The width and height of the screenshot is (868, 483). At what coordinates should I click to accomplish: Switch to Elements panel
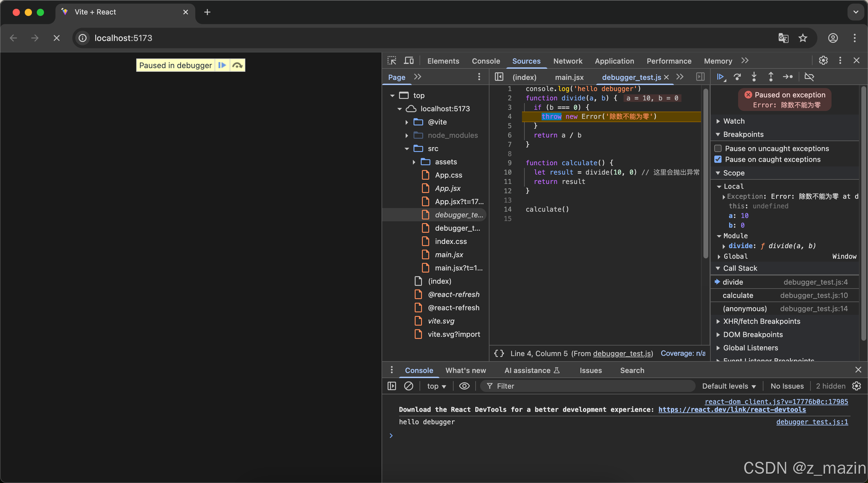point(443,61)
